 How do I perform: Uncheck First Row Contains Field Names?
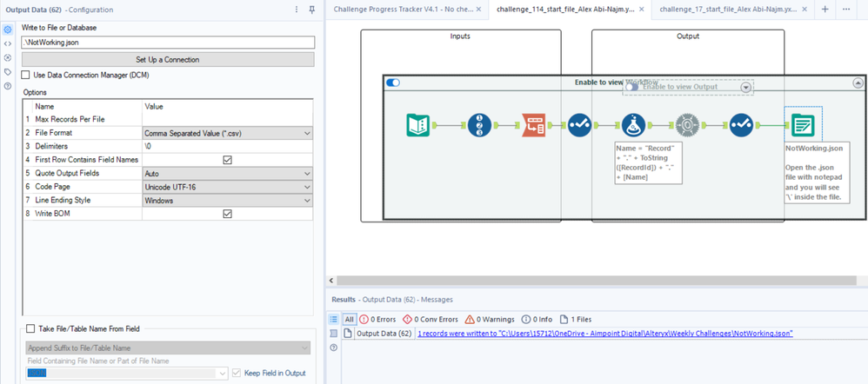pos(227,160)
